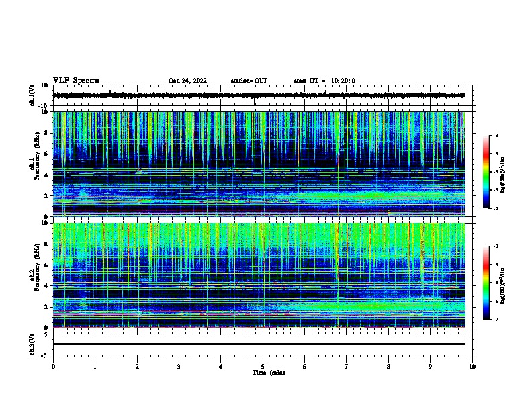Click the "5" tick label on the Time axis
This screenshot has height=411, width=532.
tap(263, 367)
